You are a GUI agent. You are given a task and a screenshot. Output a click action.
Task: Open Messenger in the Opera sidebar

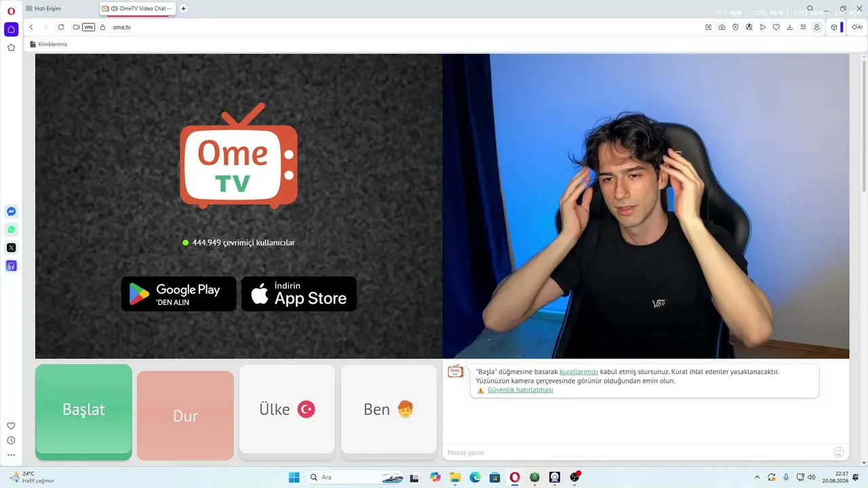pos(11,211)
